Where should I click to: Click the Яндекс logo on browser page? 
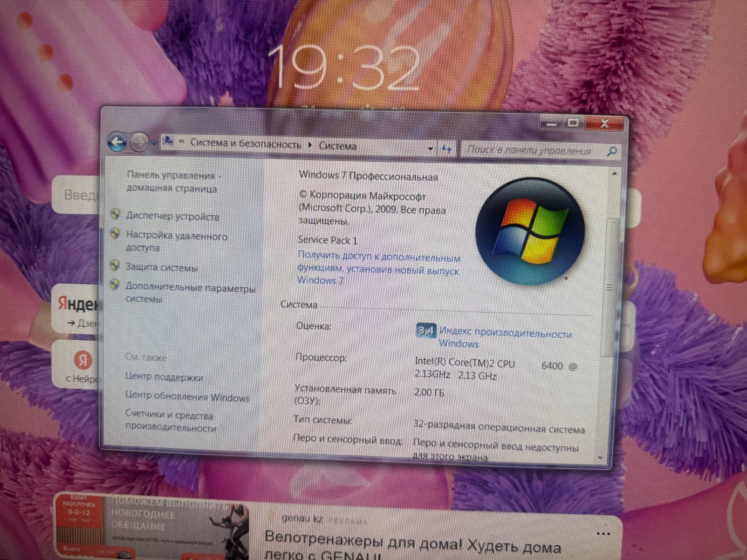(x=78, y=304)
